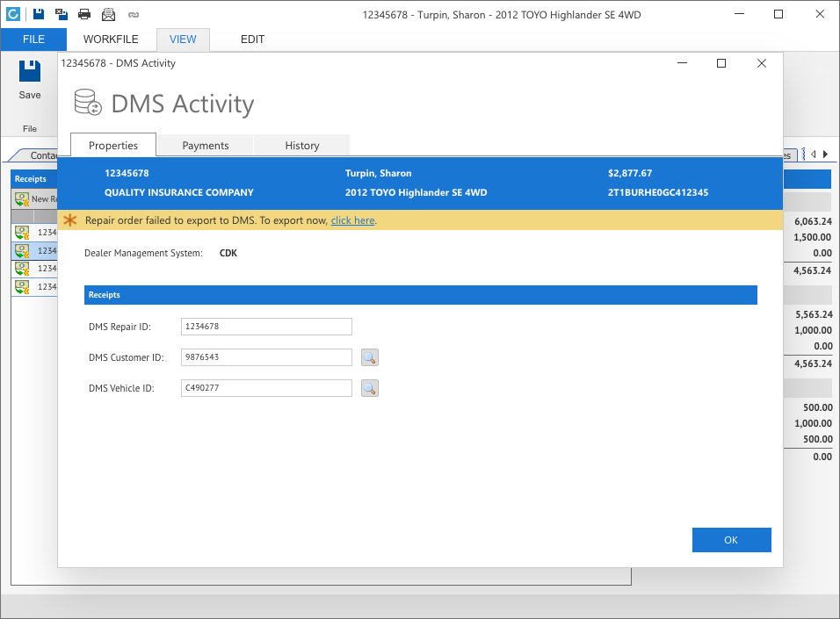
Task: Click the DMS Activity database header icon
Action: [x=88, y=102]
